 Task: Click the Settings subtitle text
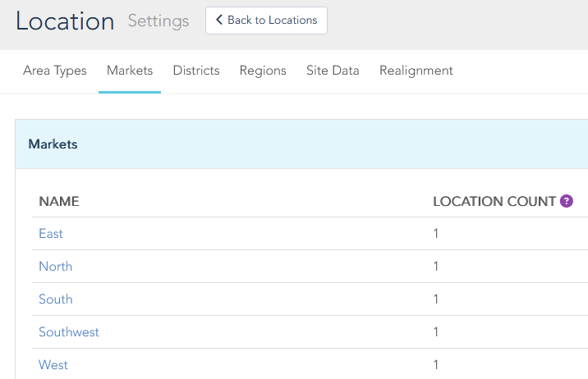coord(158,21)
